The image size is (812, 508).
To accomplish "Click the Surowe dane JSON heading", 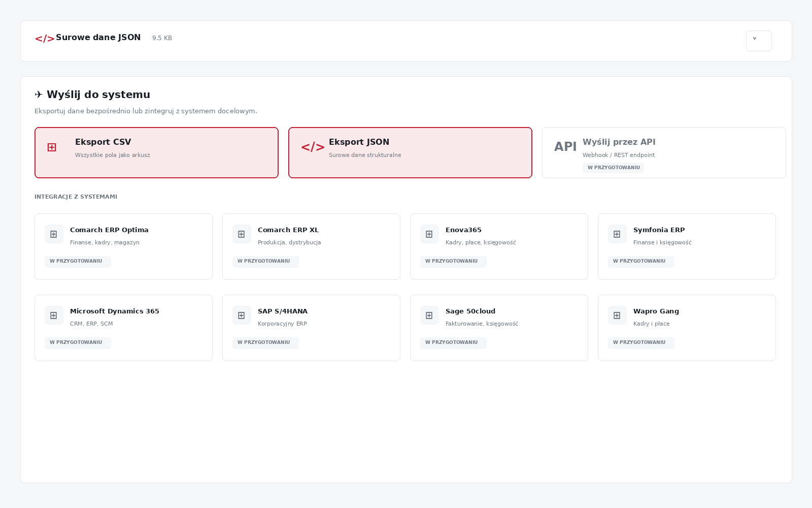I will [x=98, y=38].
